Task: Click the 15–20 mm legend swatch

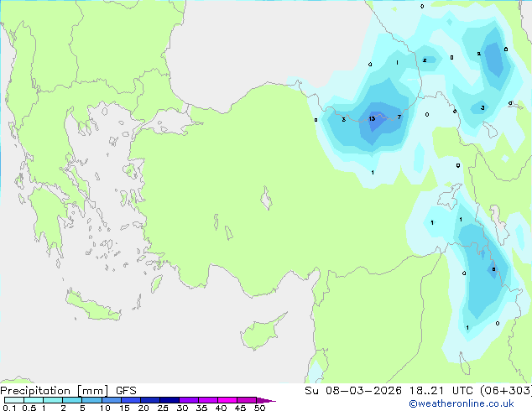Action: pyautogui.click(x=131, y=400)
